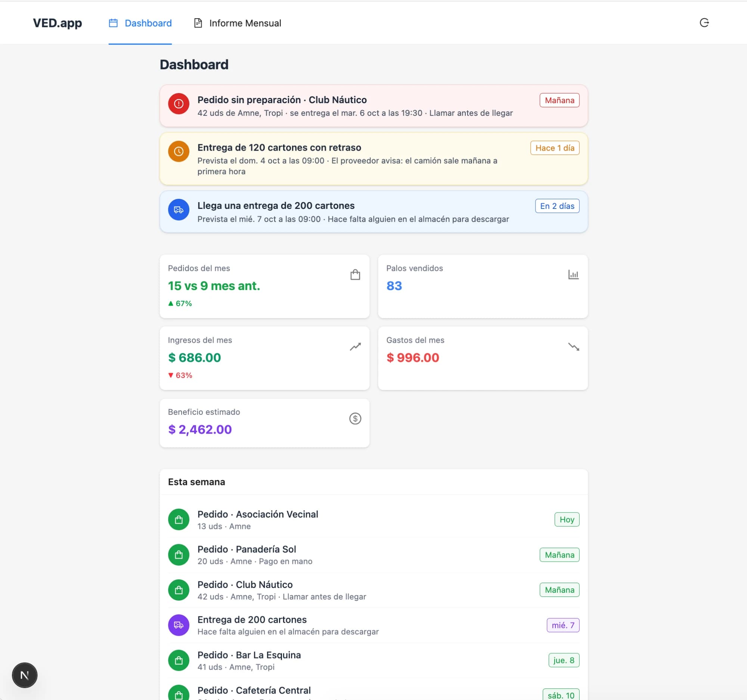Click the mié. 7 badge
Viewport: 747px width, 700px height.
click(x=563, y=625)
